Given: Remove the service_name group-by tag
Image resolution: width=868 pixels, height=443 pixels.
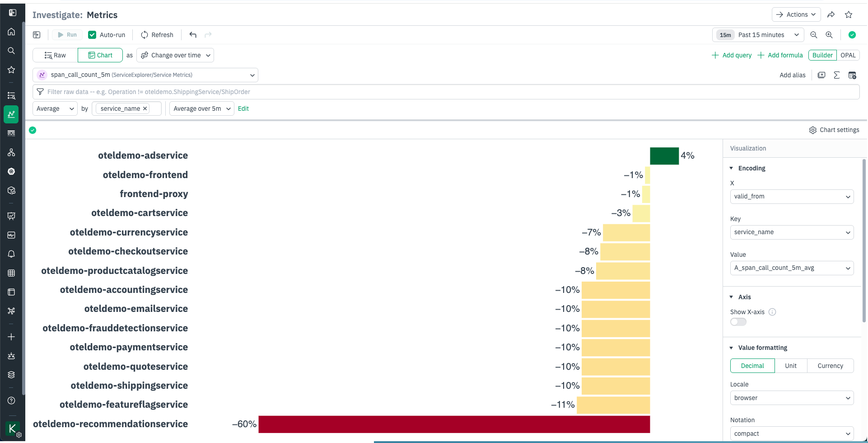Looking at the screenshot, I should pos(145,108).
